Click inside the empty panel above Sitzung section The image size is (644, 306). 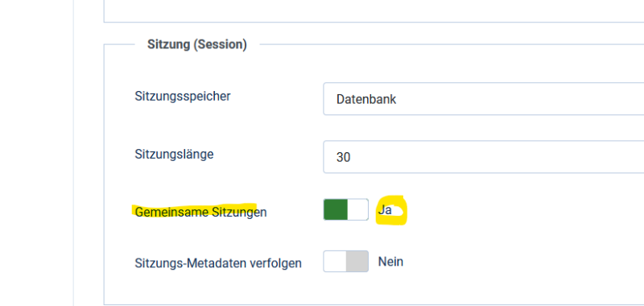374,10
